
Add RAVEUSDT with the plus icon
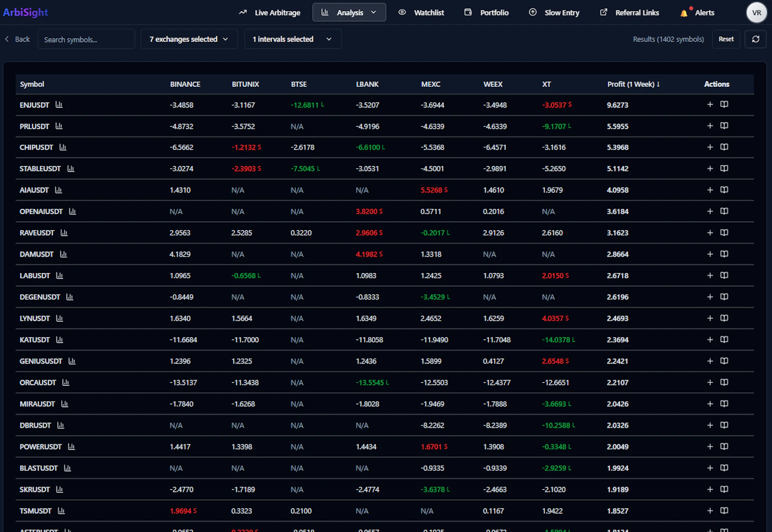pyautogui.click(x=710, y=232)
